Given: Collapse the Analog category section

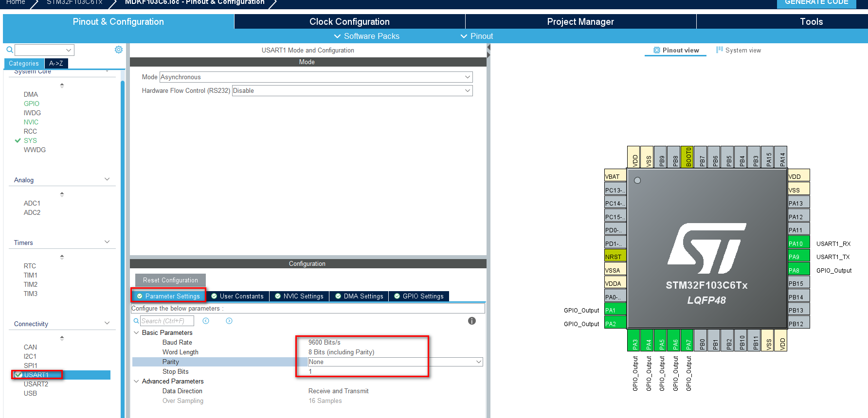Looking at the screenshot, I should point(107,179).
